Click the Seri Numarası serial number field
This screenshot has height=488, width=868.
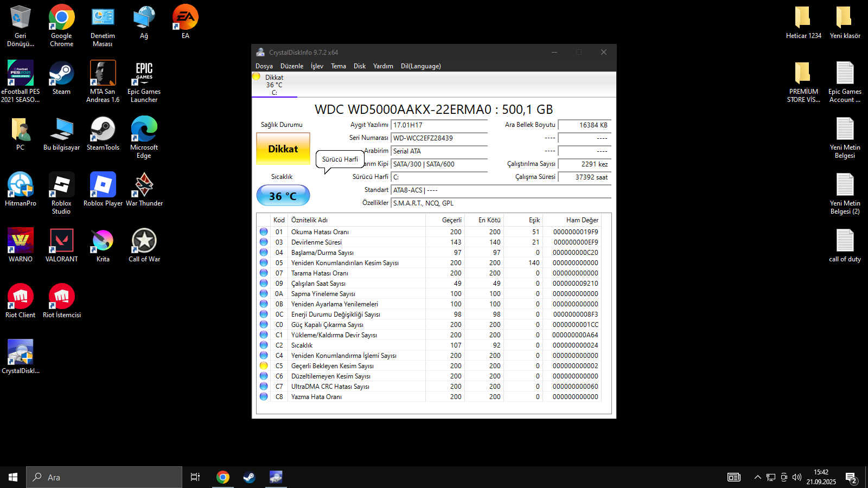click(439, 138)
